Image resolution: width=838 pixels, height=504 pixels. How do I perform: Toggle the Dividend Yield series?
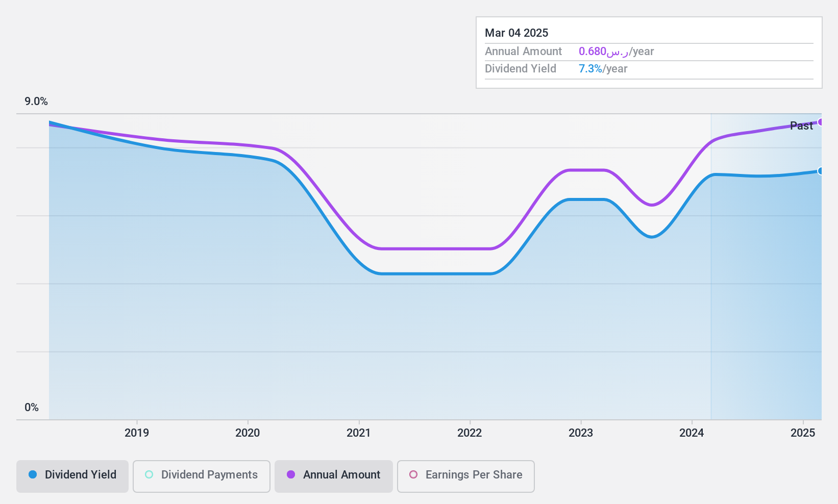(x=72, y=476)
